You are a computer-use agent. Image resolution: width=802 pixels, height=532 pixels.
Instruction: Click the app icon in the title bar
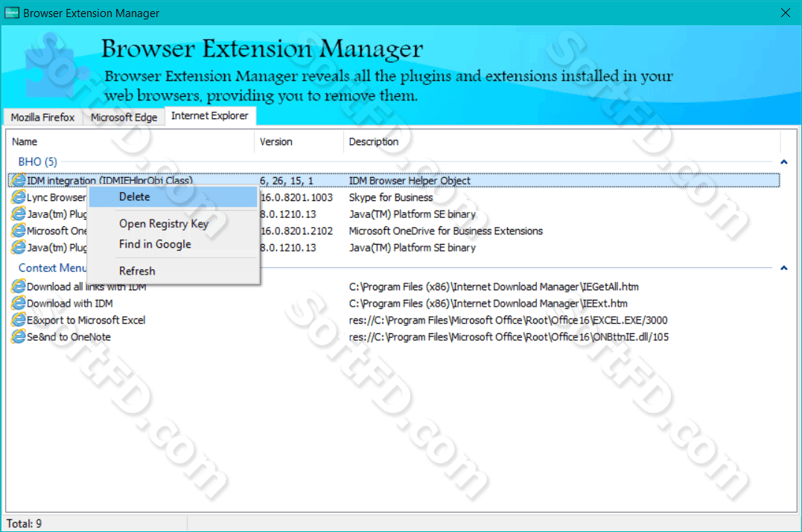(11, 13)
